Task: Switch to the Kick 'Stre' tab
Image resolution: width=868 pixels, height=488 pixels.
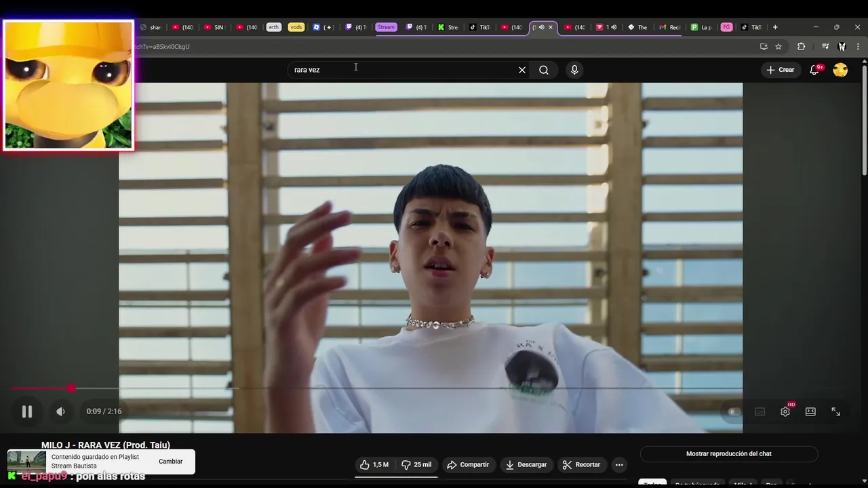Action: pos(448,27)
